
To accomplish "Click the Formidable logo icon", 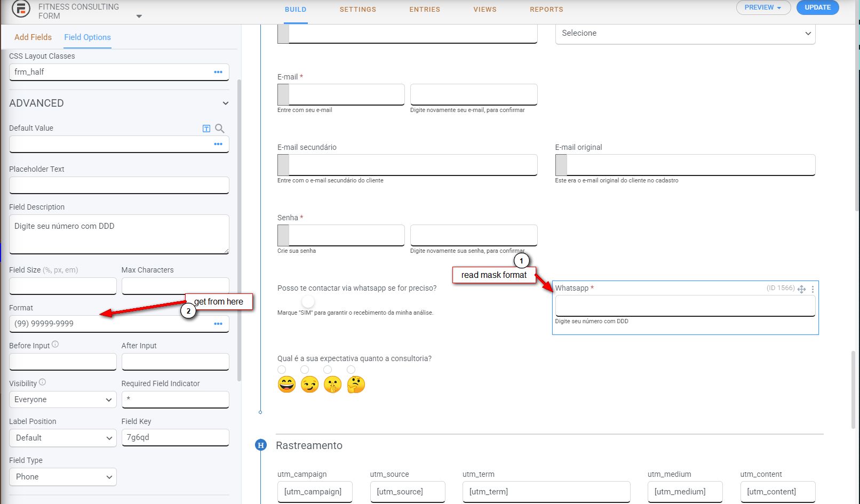I will click(21, 10).
